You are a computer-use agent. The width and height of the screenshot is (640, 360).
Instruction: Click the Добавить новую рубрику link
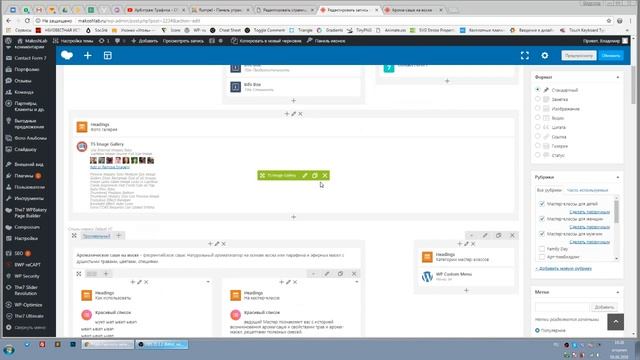[563, 269]
